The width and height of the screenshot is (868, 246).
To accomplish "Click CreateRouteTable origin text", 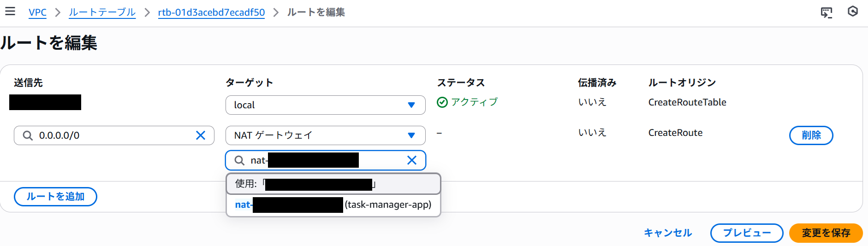I will 687,102.
